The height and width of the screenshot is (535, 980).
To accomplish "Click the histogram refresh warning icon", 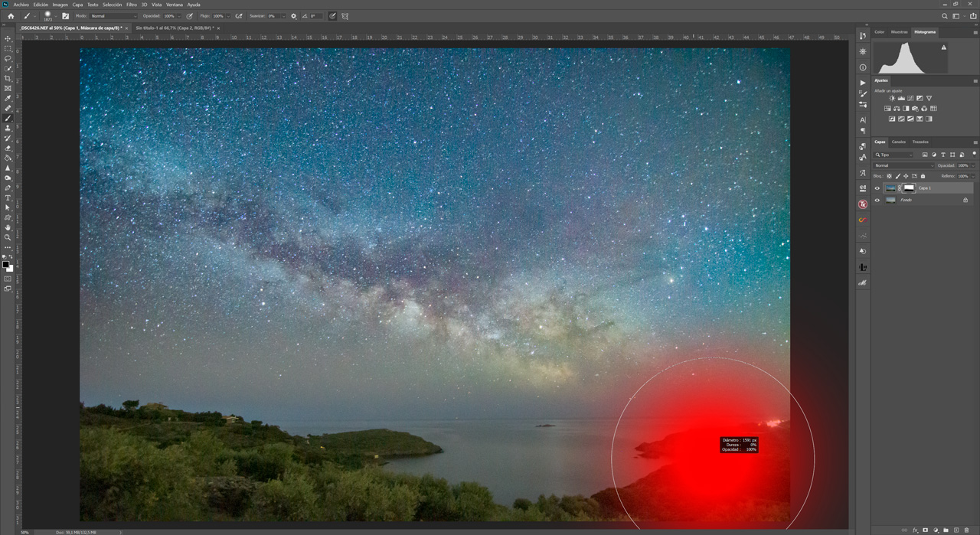I will click(x=944, y=47).
